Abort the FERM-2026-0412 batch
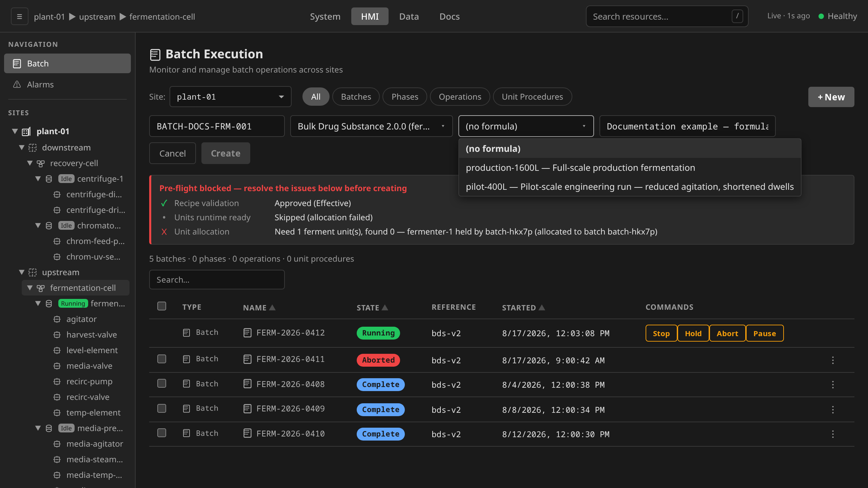The image size is (868, 488). click(727, 333)
